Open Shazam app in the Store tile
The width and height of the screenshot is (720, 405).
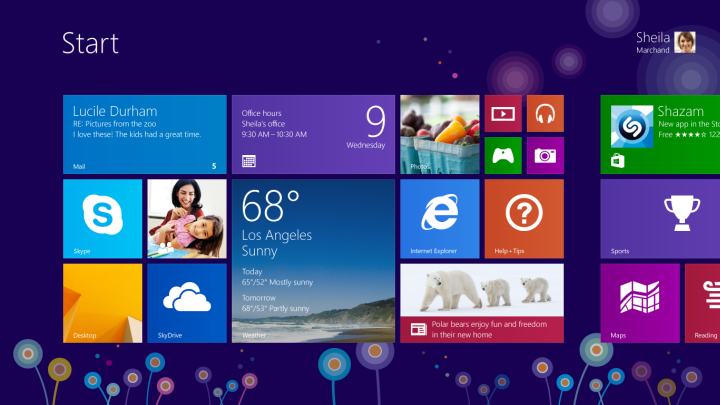(661, 134)
